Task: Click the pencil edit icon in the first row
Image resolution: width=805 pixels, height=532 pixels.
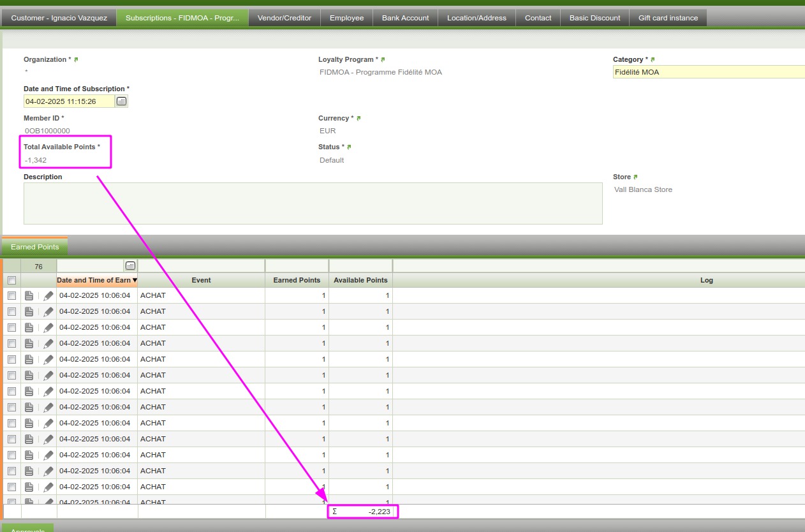Action: click(48, 296)
